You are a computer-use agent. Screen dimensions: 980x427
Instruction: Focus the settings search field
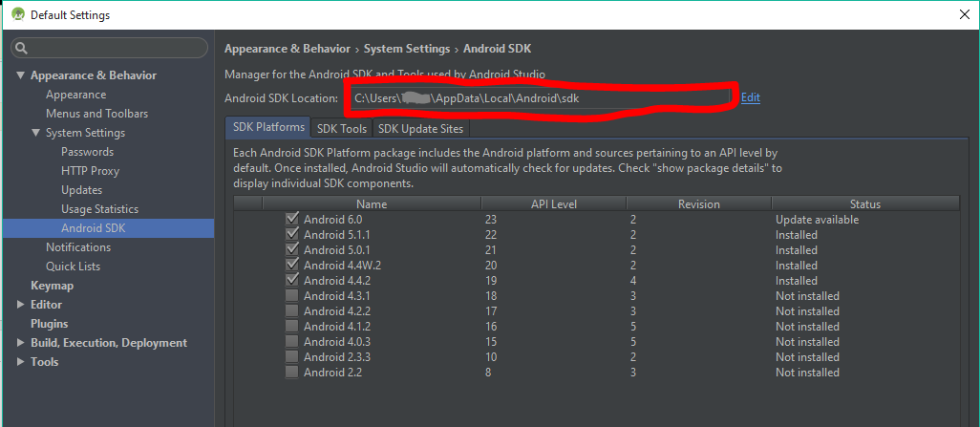pos(110,48)
